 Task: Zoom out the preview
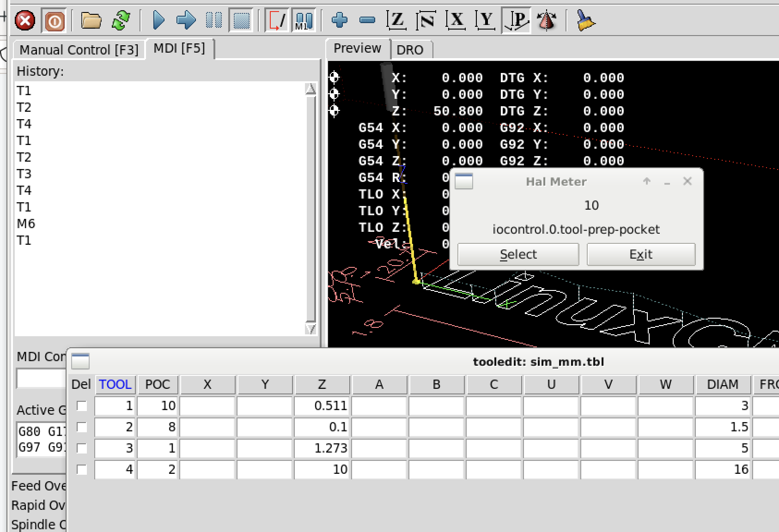[x=367, y=20]
